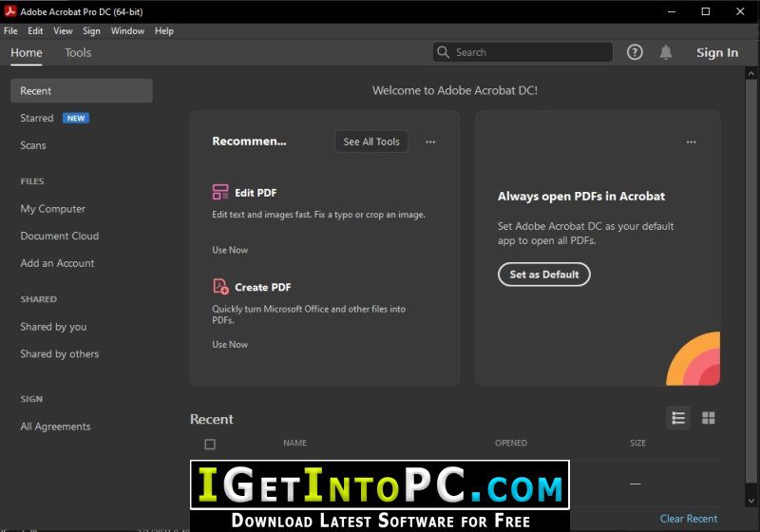This screenshot has width=760, height=532.
Task: Click the Adobe Acrobat logo in title bar
Action: (10, 10)
